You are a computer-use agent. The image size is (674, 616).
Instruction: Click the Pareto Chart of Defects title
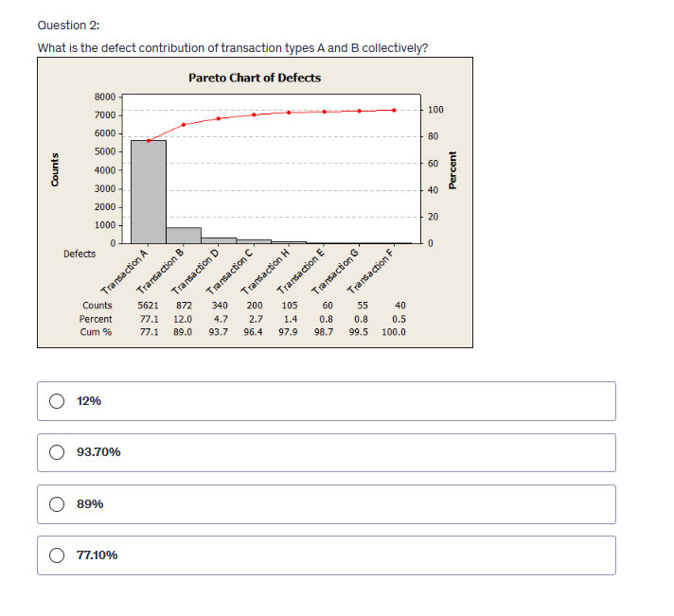tap(254, 78)
